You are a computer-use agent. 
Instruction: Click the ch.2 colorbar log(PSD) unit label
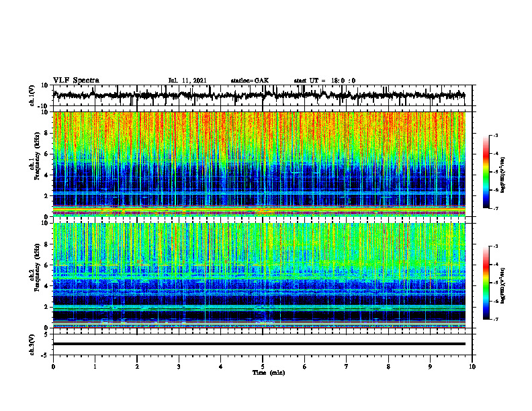coord(503,286)
